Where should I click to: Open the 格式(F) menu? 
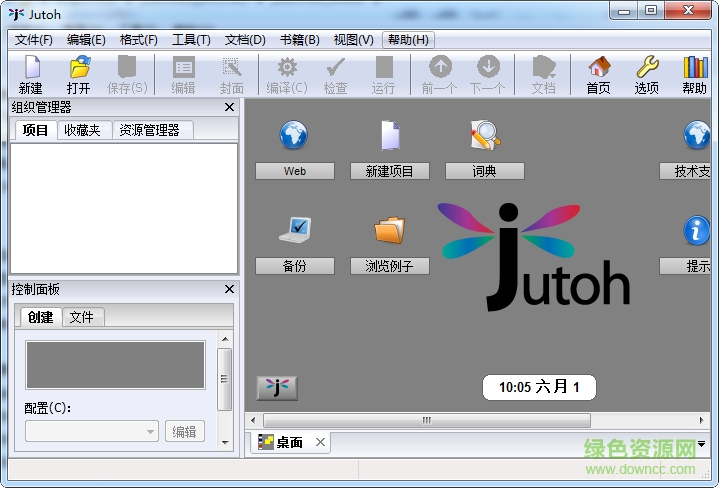pos(138,40)
